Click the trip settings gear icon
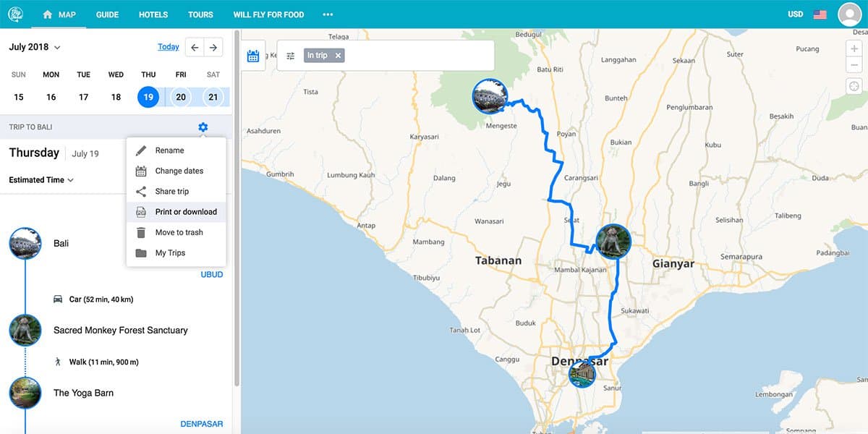This screenshot has height=434, width=868. (x=203, y=127)
